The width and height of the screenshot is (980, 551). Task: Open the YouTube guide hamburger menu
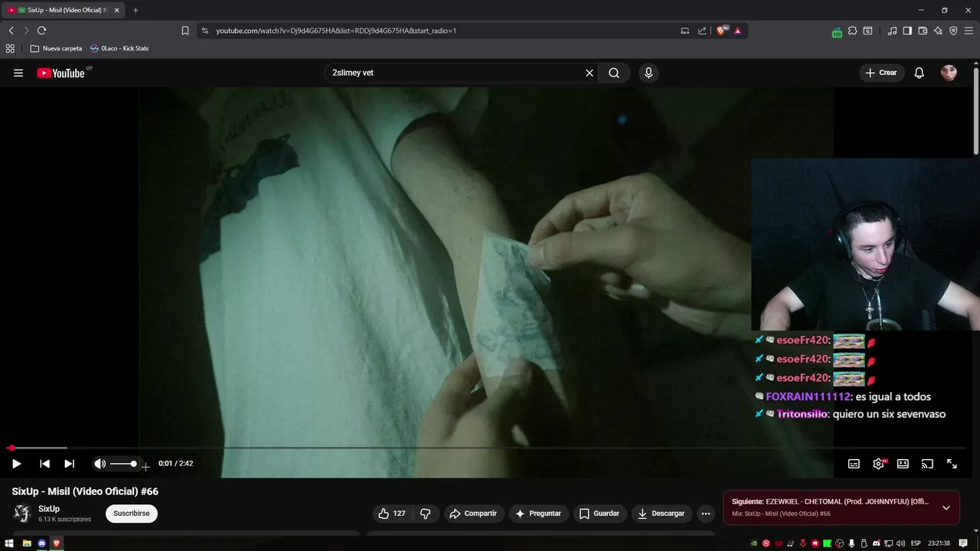point(18,73)
